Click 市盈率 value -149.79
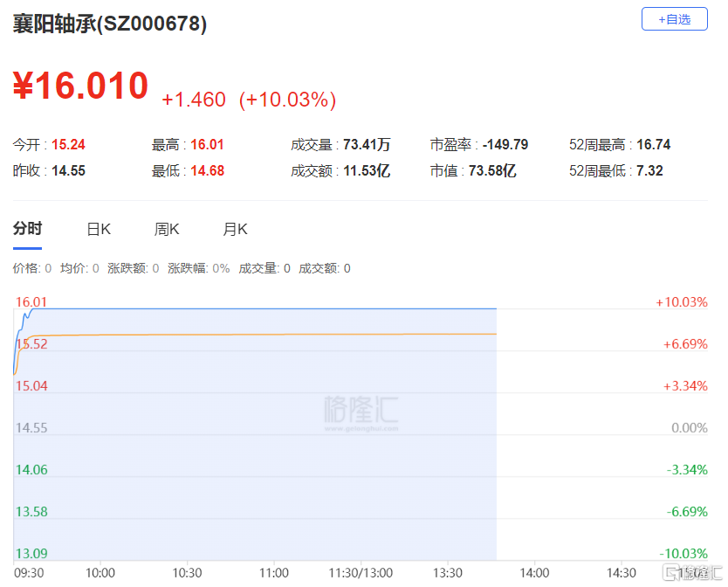728x587 pixels. point(505,144)
